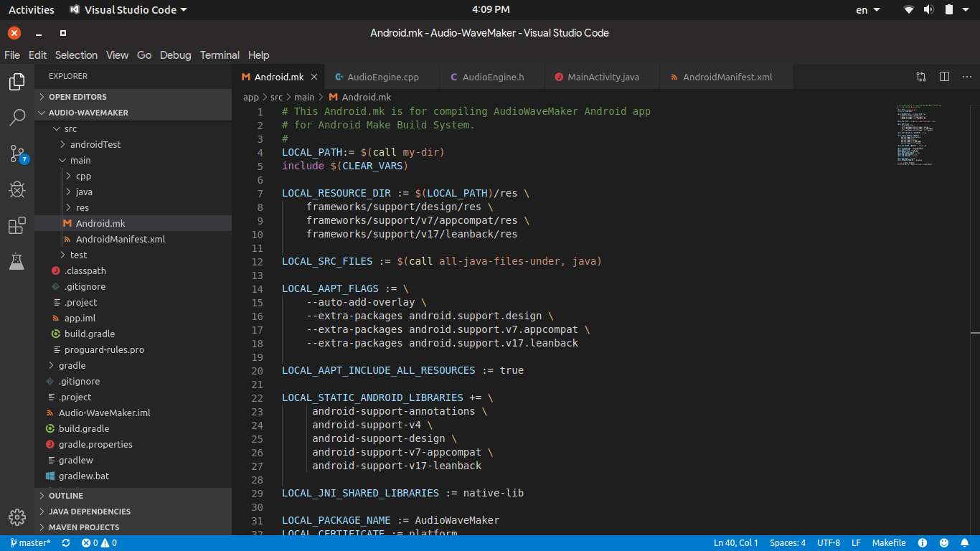Split the editor to the right

point(945,77)
